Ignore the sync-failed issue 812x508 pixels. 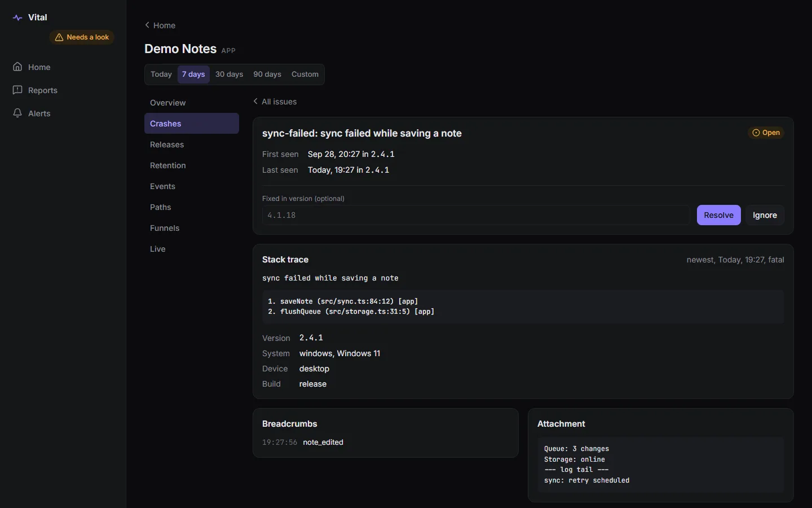(765, 215)
